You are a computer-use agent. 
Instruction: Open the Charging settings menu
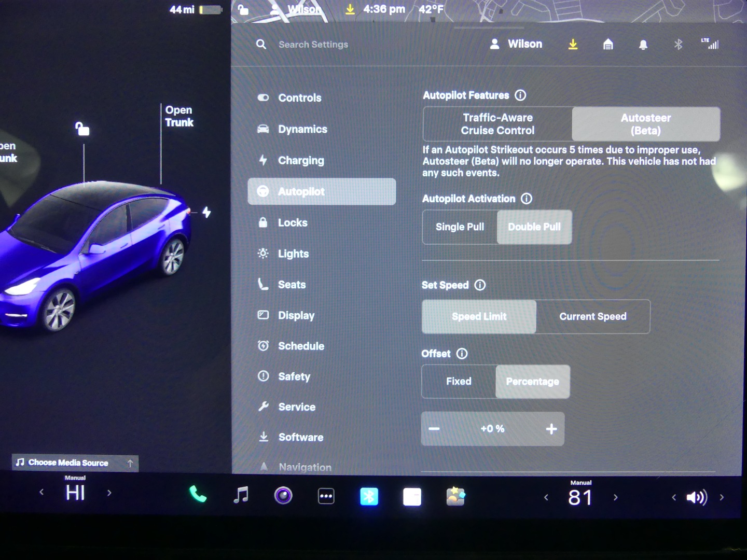(x=301, y=161)
